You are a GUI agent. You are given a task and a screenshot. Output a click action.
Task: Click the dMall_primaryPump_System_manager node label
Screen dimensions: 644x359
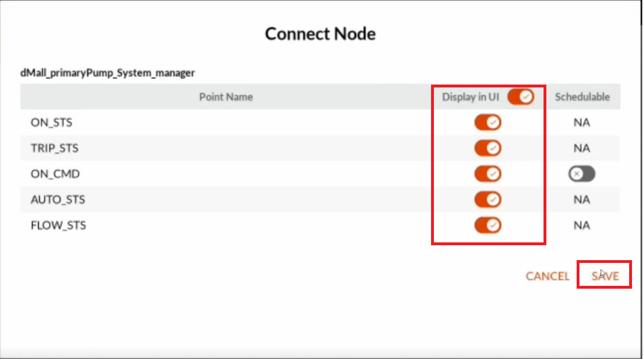pyautogui.click(x=107, y=73)
